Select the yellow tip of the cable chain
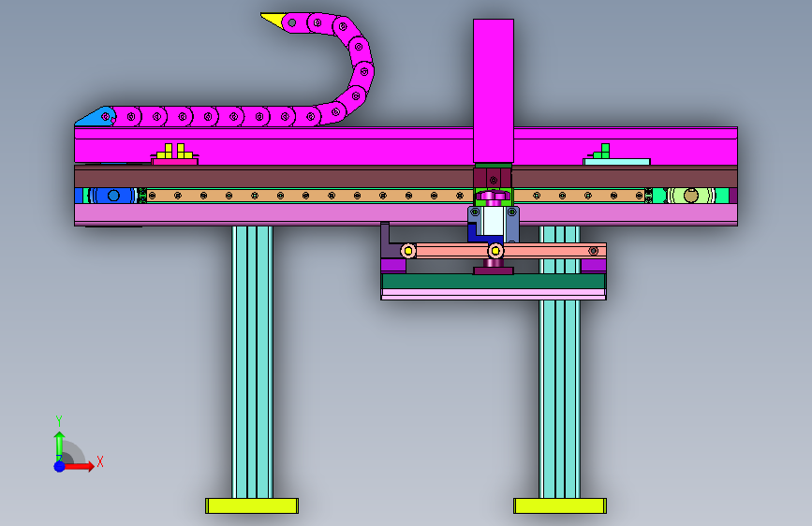The image size is (812, 526). [x=272, y=21]
